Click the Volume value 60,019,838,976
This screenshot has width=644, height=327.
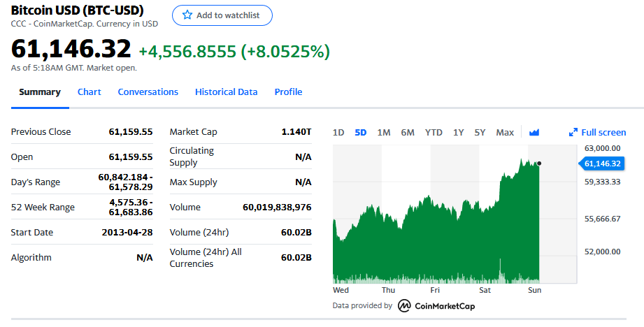(277, 208)
